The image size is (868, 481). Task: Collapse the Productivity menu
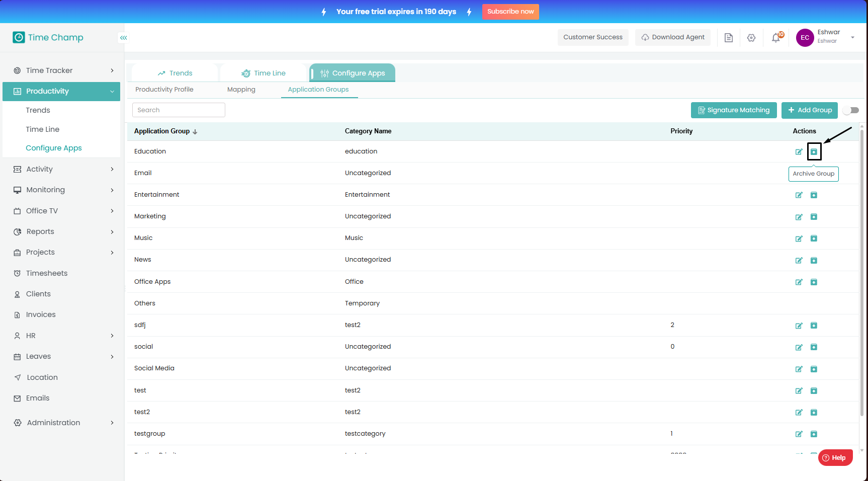pos(61,92)
